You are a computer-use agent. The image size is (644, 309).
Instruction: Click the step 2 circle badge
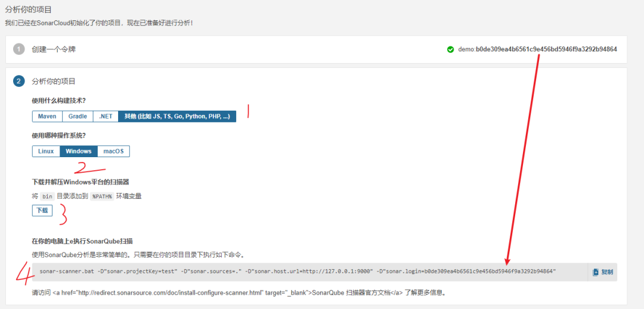19,81
